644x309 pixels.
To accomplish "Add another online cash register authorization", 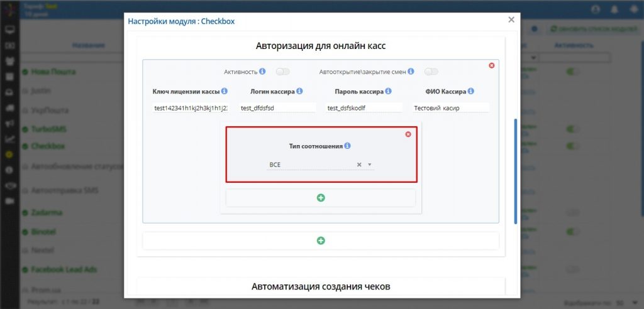I will (321, 241).
